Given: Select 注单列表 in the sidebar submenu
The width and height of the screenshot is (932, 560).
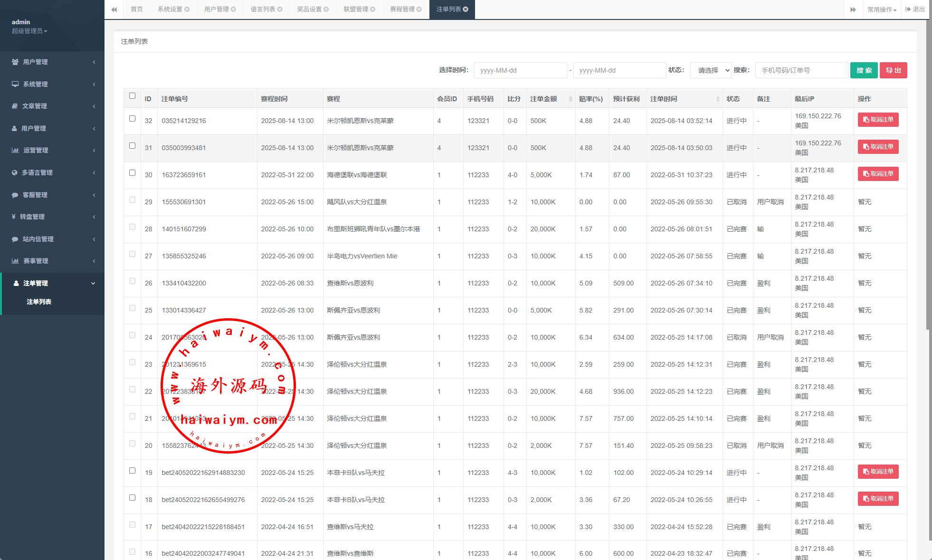Looking at the screenshot, I should (39, 302).
